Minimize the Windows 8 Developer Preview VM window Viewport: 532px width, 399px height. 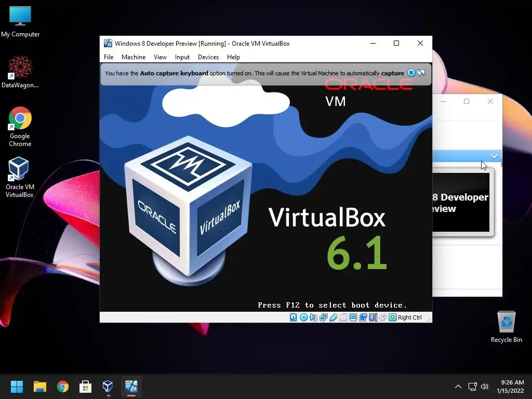tap(373, 44)
